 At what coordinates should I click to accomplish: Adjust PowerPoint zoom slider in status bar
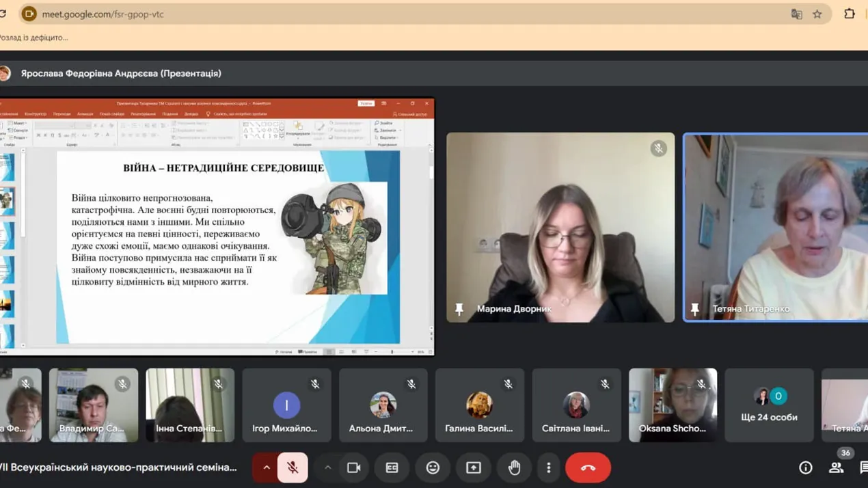pos(393,352)
